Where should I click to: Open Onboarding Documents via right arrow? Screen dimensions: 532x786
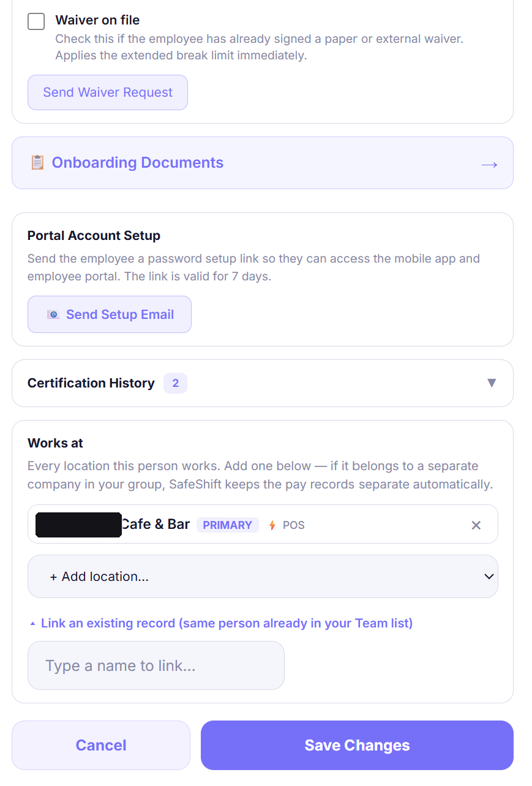(489, 165)
